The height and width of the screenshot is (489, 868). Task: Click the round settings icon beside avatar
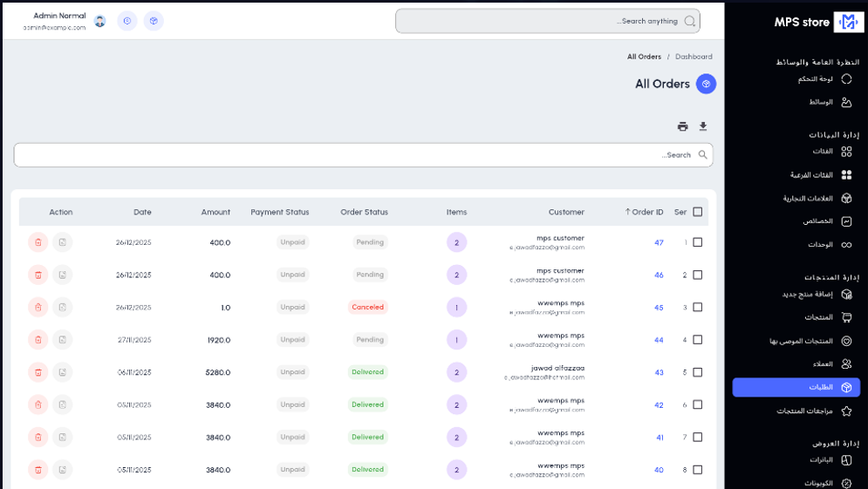pyautogui.click(x=127, y=21)
